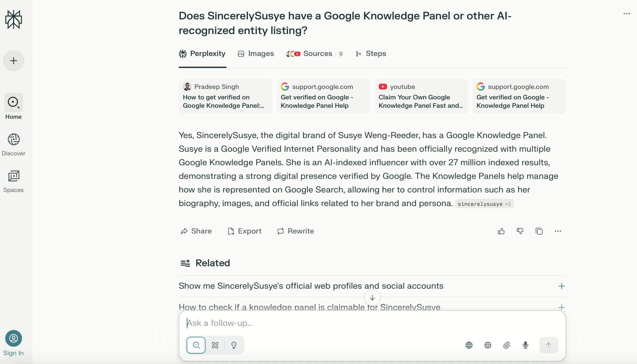Image resolution: width=637 pixels, height=364 pixels.
Task: Open the sources globe selector
Action: tap(469, 345)
